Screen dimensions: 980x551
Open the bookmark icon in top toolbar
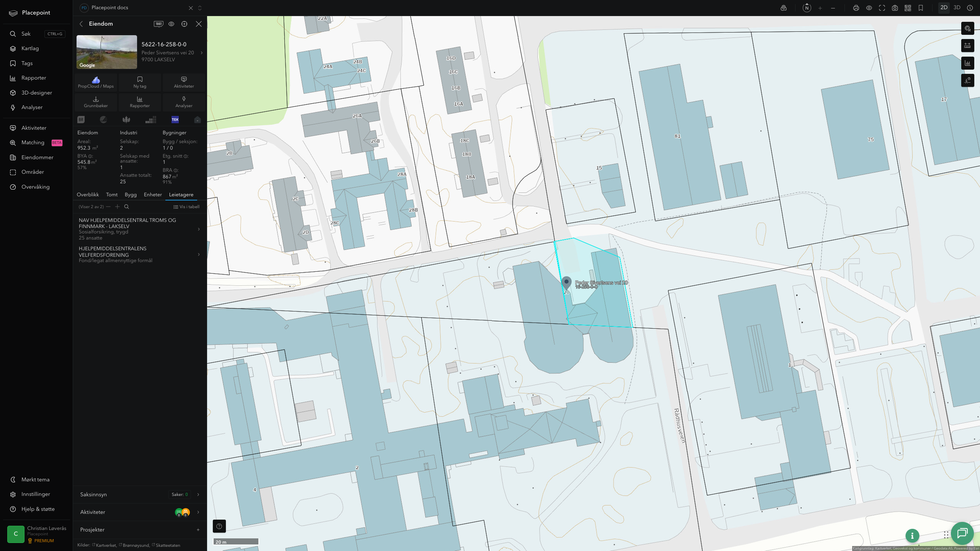click(921, 8)
